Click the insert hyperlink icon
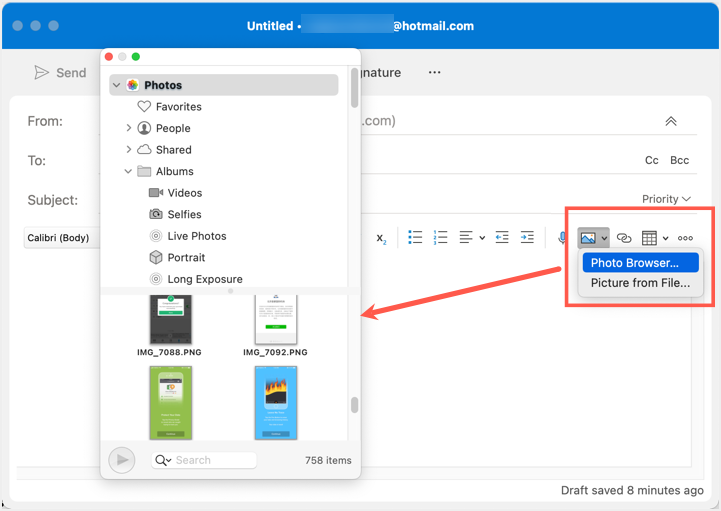Screen dimensions: 721x511 (x=624, y=238)
